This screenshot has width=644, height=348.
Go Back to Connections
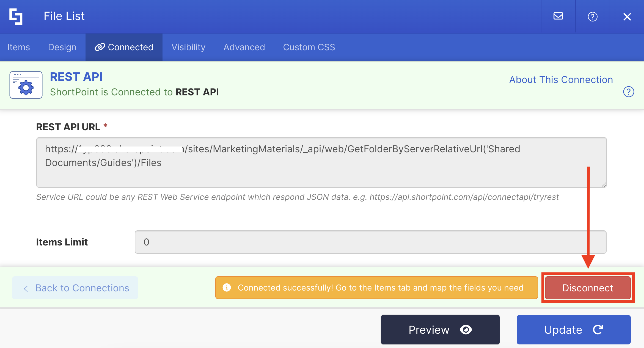(x=75, y=288)
